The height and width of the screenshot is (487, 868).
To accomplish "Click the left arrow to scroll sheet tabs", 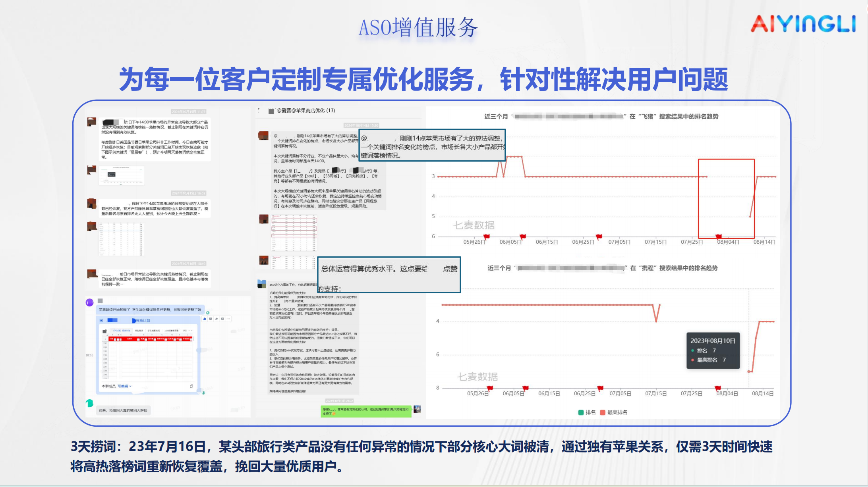I will pos(189,331).
